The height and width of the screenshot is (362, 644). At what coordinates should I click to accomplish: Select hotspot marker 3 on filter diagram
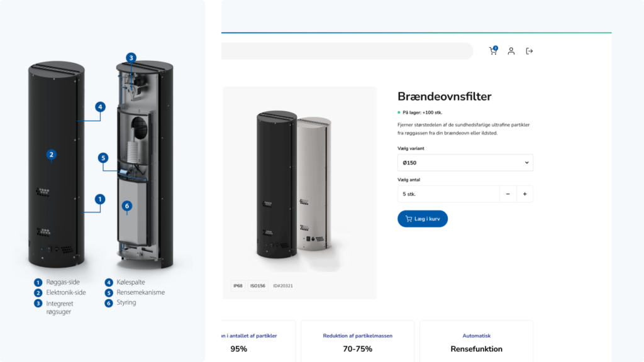click(x=131, y=58)
